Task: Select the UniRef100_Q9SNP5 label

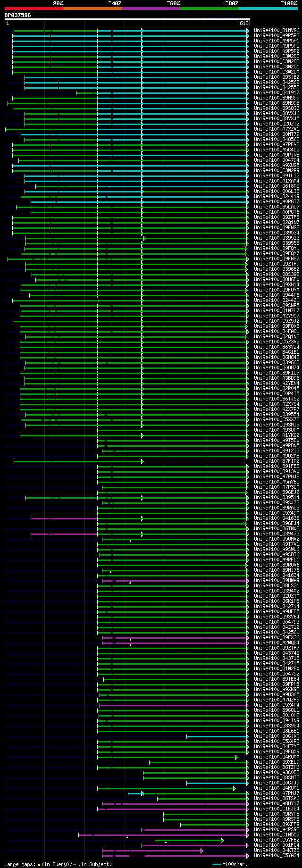Action: coord(277,305)
